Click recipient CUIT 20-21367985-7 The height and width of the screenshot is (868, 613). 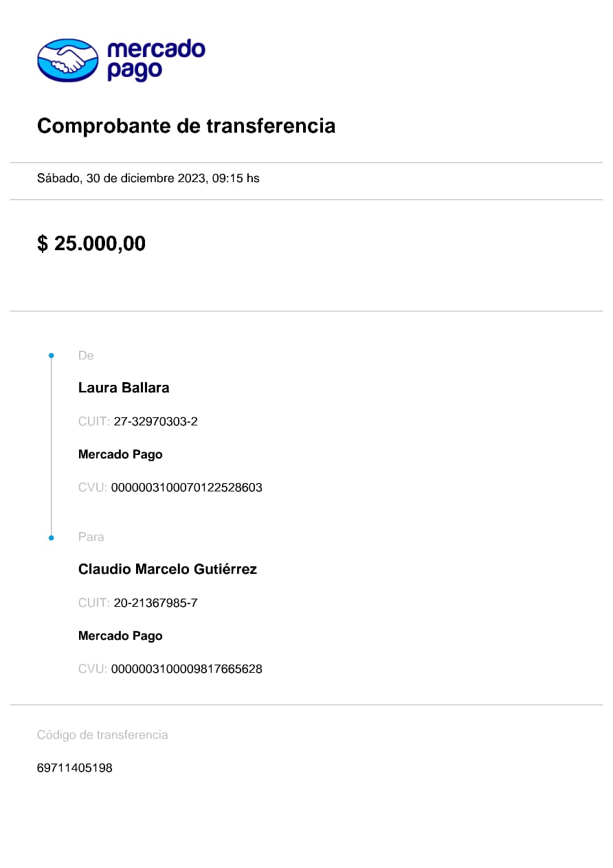(x=155, y=603)
